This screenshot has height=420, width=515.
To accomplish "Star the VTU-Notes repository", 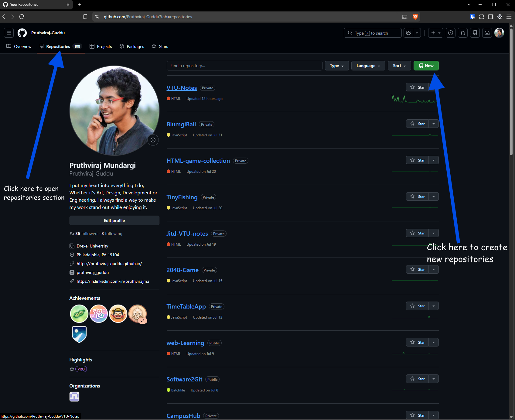I will (417, 87).
